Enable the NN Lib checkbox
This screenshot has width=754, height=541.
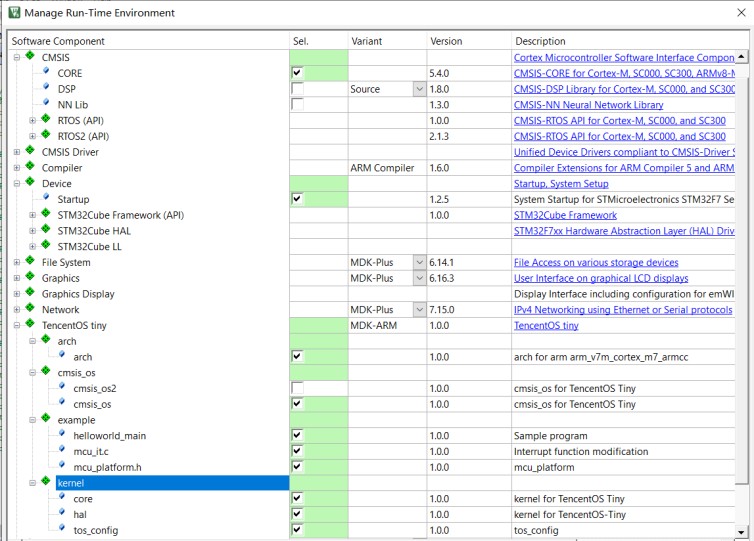point(297,104)
